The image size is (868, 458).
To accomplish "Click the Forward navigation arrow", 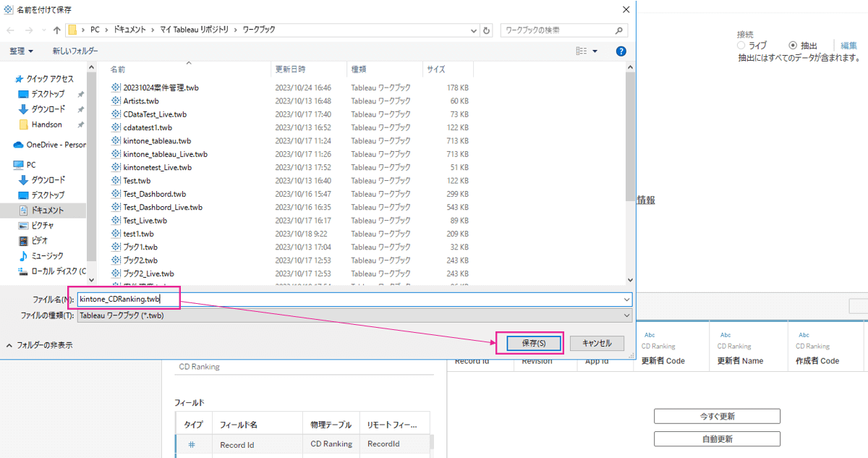I will [30, 30].
